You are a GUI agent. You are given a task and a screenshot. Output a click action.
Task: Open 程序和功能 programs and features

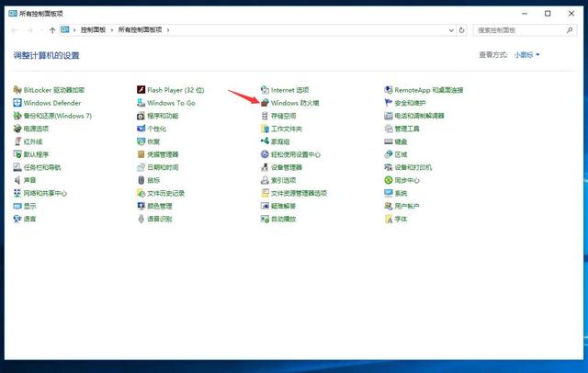click(157, 116)
